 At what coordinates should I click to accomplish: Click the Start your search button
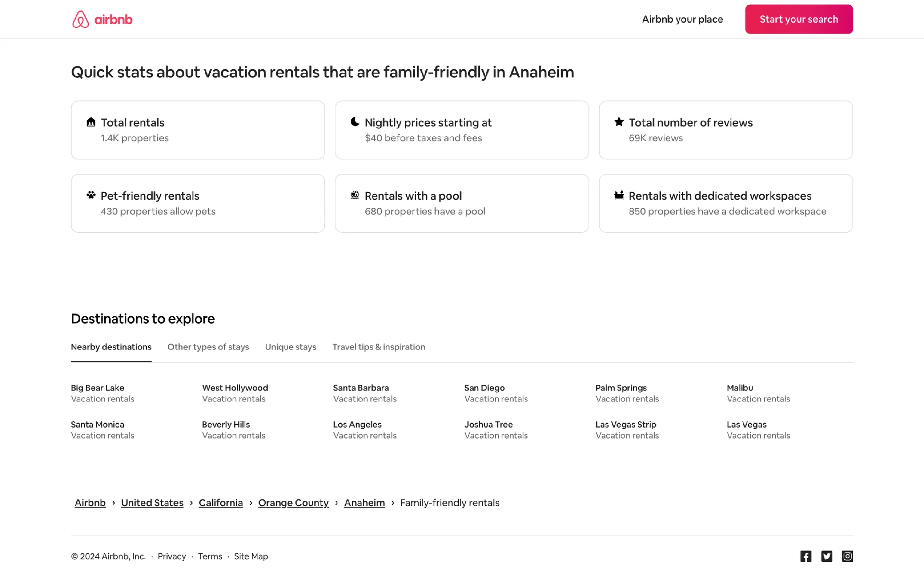pos(798,19)
